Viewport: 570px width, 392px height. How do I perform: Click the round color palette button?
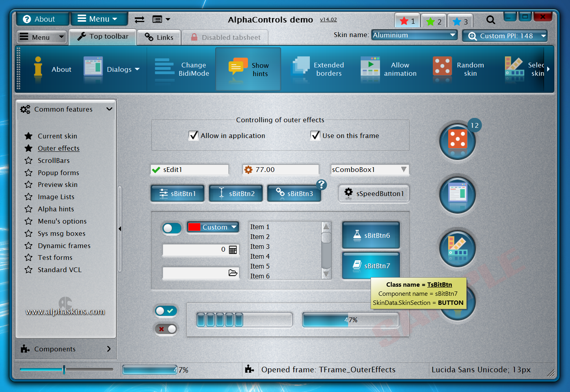pos(458,249)
